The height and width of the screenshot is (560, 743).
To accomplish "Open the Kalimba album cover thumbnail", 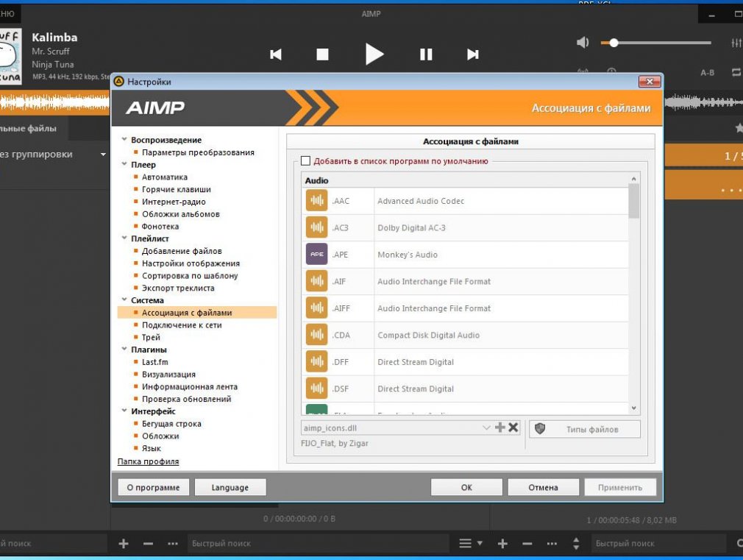I will [x=10, y=56].
